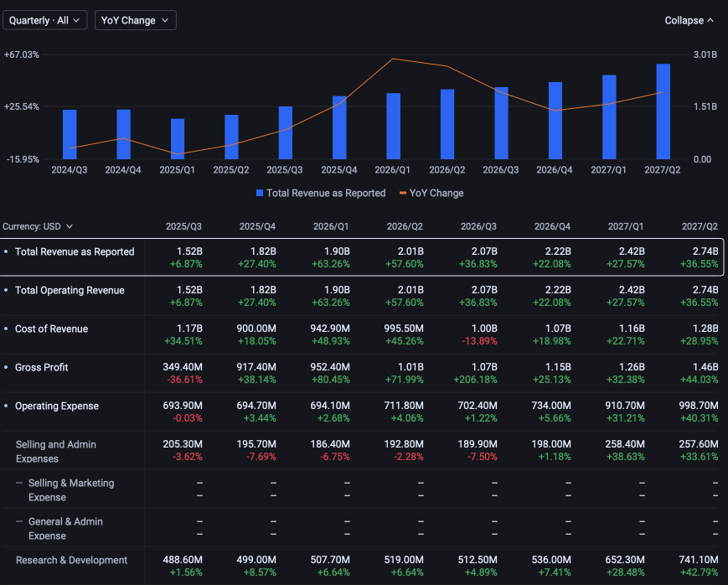The height and width of the screenshot is (585, 728).
Task: Open the YoY Change dropdown
Action: [x=135, y=20]
